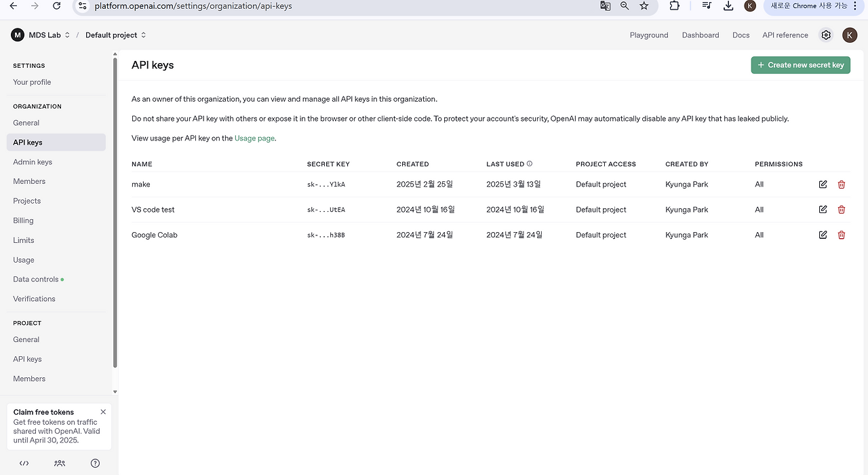Viewport: 868px width, 475px height.
Task: Edit the 'Google Colab' key
Action: (x=823, y=235)
